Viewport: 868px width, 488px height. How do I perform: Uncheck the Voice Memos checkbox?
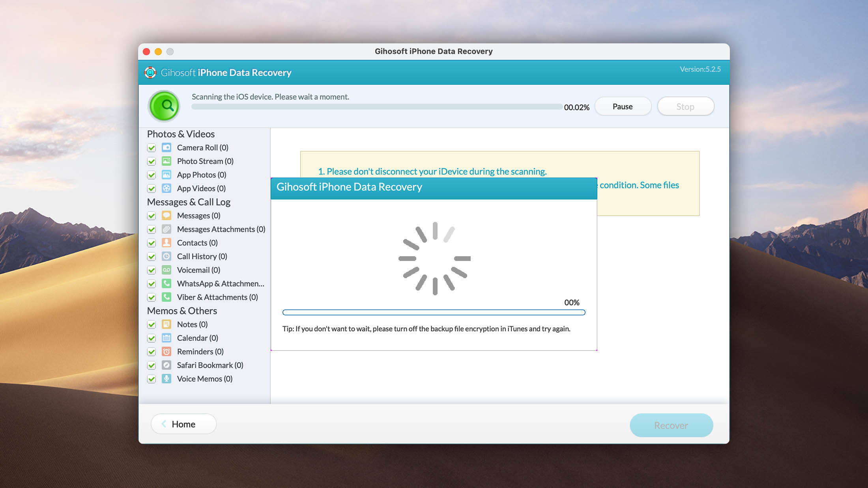tap(152, 379)
